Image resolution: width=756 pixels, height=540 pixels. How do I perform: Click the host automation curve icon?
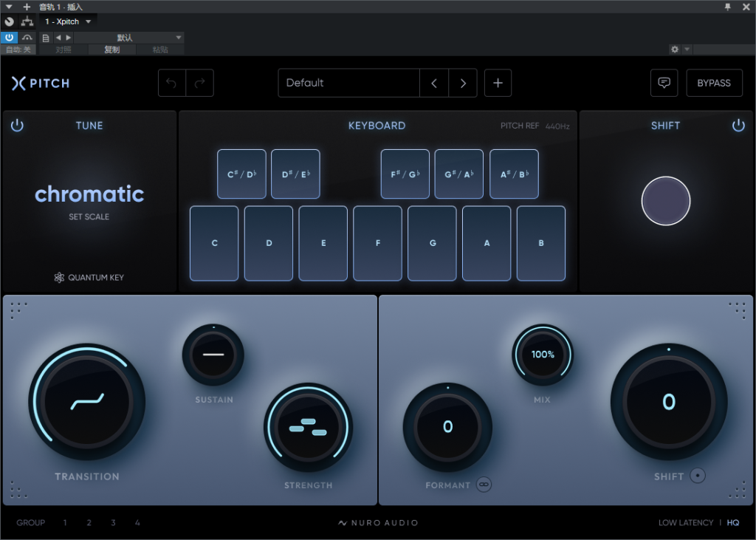coord(27,38)
